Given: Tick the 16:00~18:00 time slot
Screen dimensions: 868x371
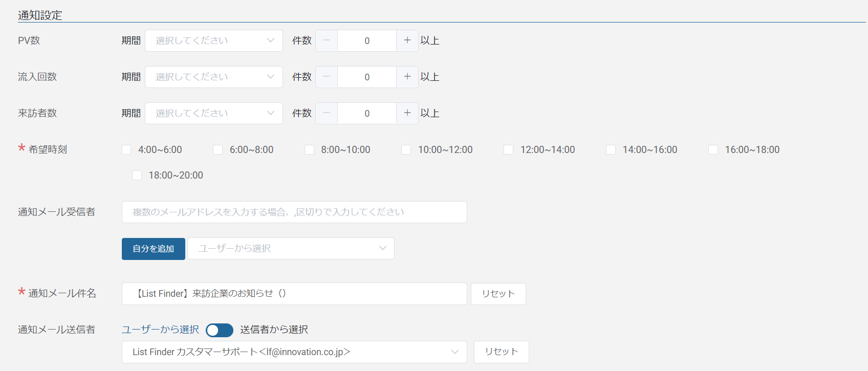Looking at the screenshot, I should click(713, 150).
